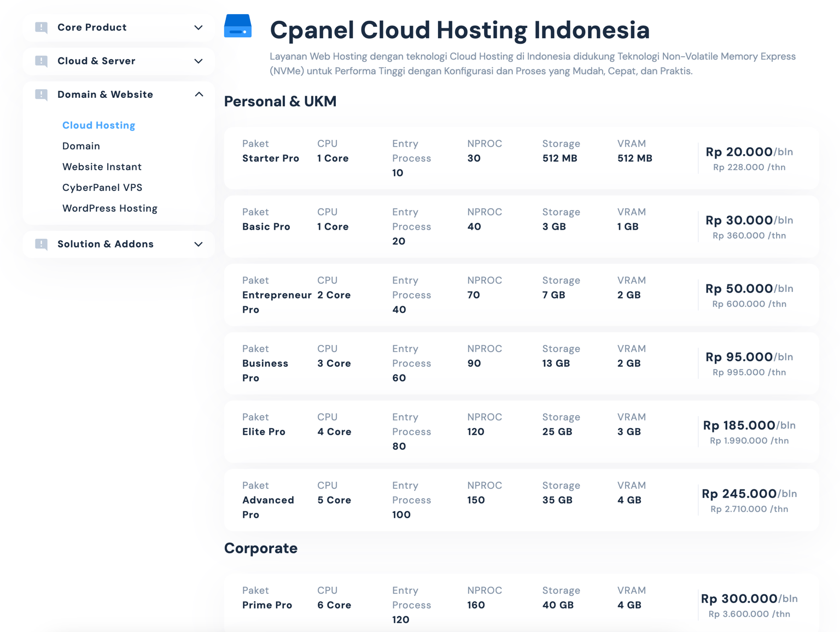Open the Core Product menu section
The image size is (840, 632).
click(x=119, y=27)
